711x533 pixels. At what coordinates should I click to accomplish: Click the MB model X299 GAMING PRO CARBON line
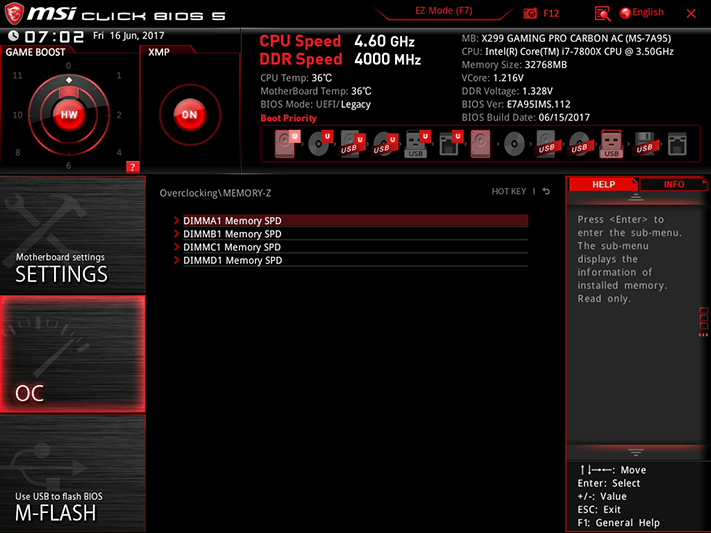pos(566,39)
